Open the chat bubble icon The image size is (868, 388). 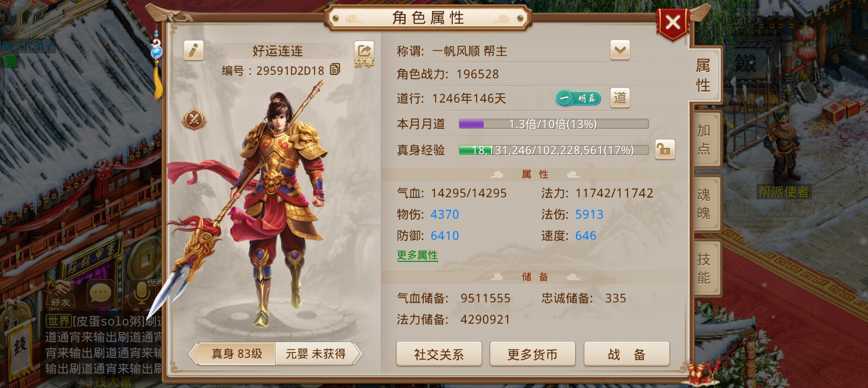(x=100, y=294)
